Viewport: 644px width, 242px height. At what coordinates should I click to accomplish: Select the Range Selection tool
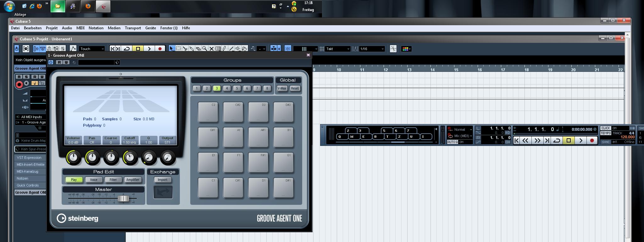pos(178,49)
